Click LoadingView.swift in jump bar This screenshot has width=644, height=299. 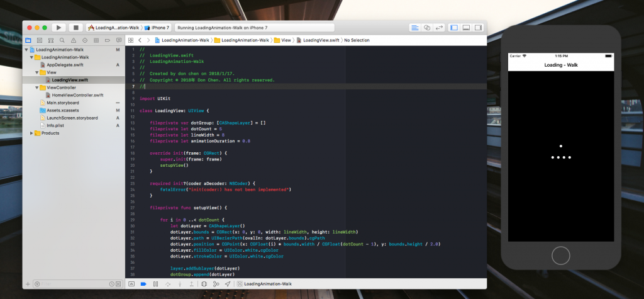318,40
